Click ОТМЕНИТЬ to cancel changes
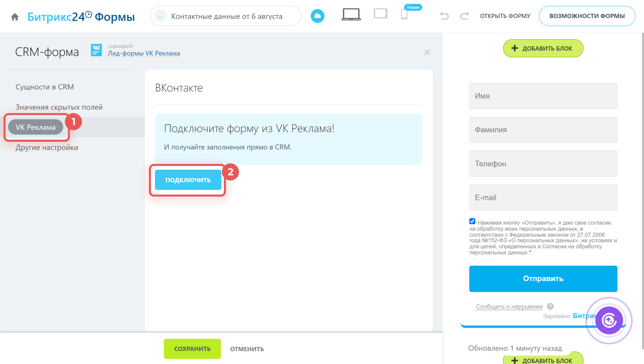Screen dimensions: 644x364 tap(247, 349)
